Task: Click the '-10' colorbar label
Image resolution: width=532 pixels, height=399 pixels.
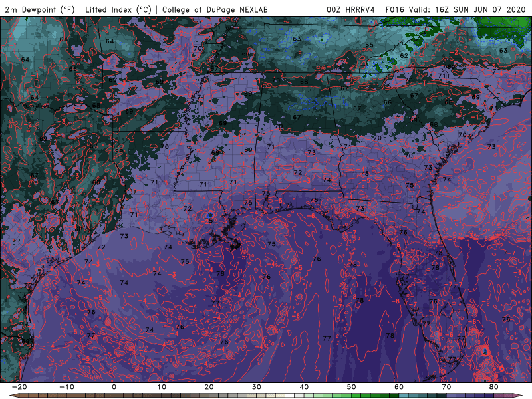Action: coord(66,387)
